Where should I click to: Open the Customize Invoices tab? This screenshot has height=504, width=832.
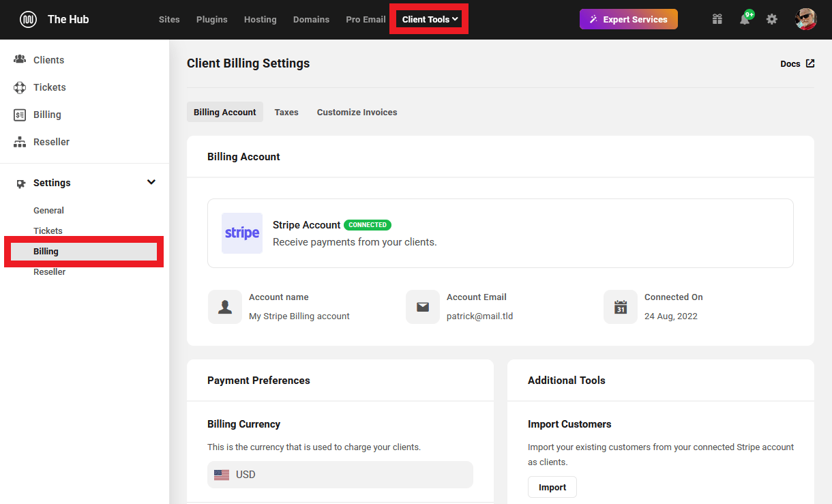click(357, 112)
